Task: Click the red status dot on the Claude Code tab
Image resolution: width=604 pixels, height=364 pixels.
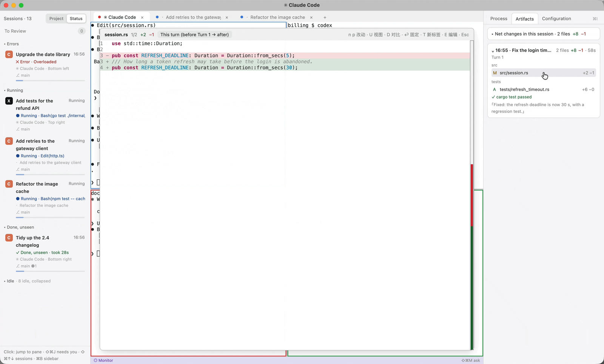Action: 100,17
